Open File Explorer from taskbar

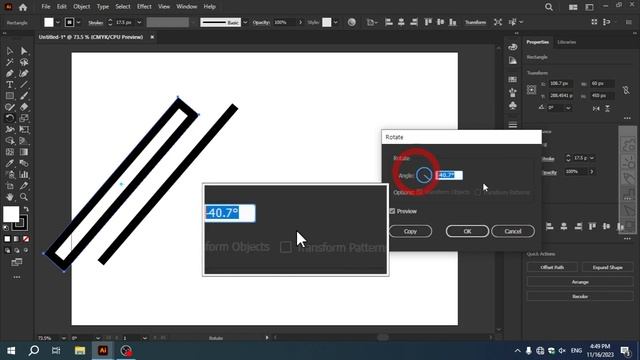click(x=80, y=351)
